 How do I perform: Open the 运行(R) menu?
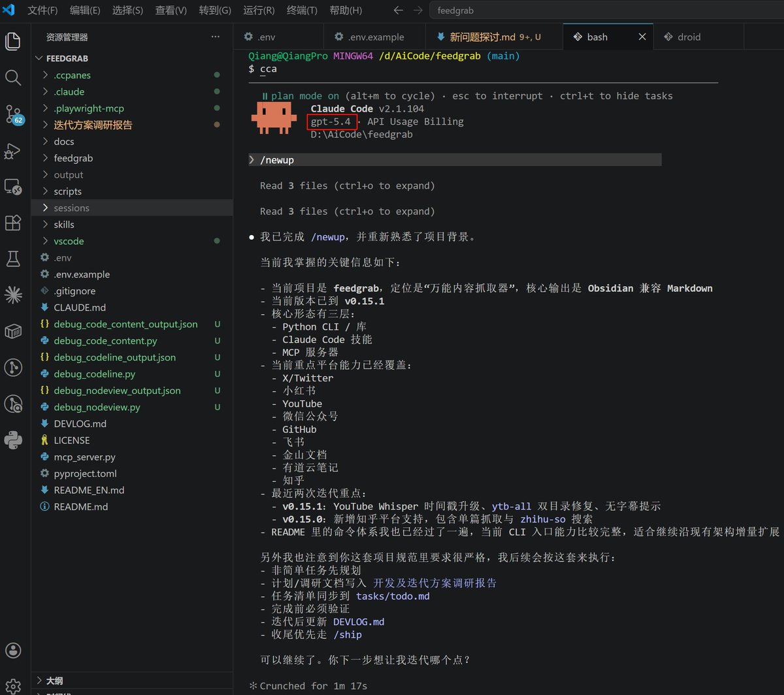[x=258, y=10]
